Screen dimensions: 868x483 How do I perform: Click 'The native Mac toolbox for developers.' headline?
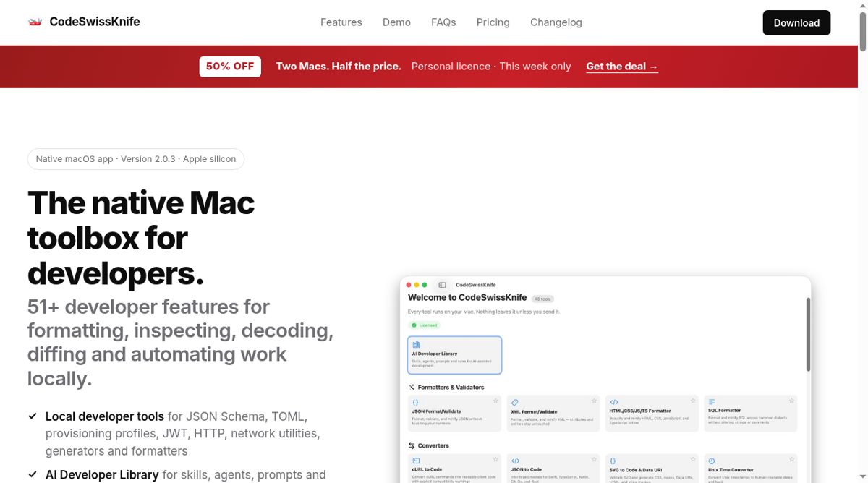[141, 239]
